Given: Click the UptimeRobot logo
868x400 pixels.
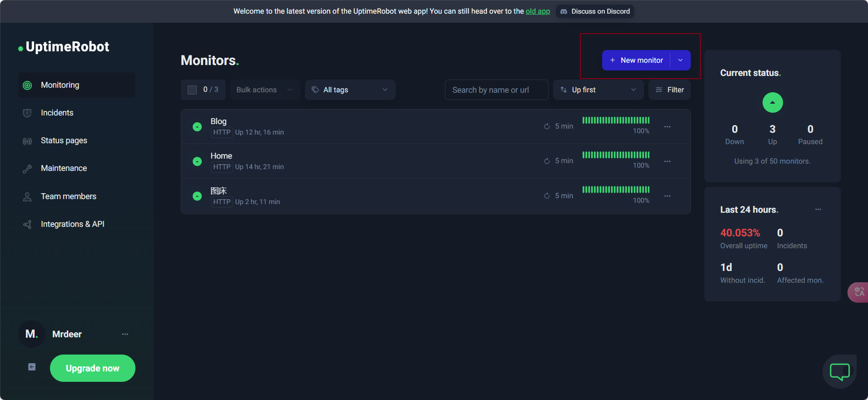Looking at the screenshot, I should pos(64,47).
